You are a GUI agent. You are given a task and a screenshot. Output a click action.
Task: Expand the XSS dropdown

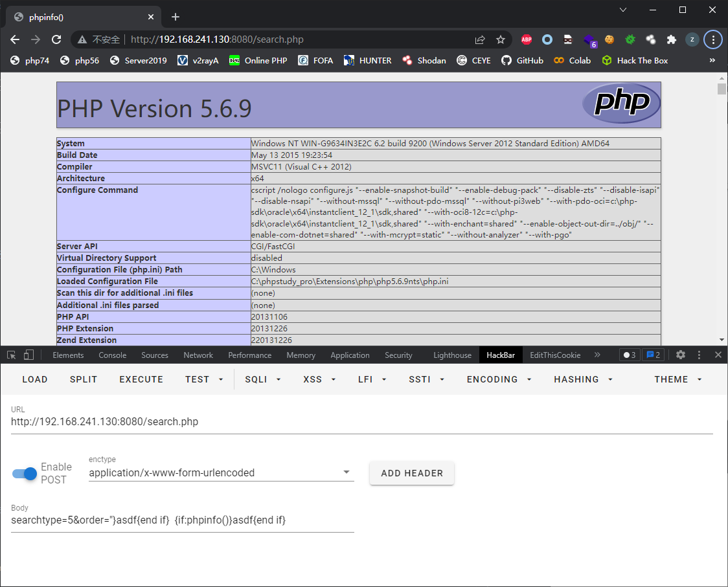coord(319,379)
